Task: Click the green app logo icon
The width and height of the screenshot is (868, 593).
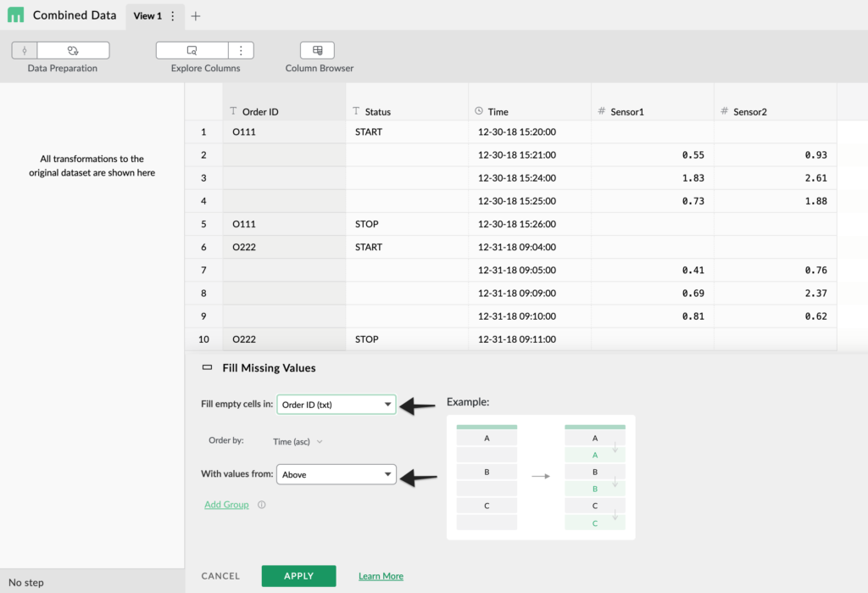Action: coord(15,15)
